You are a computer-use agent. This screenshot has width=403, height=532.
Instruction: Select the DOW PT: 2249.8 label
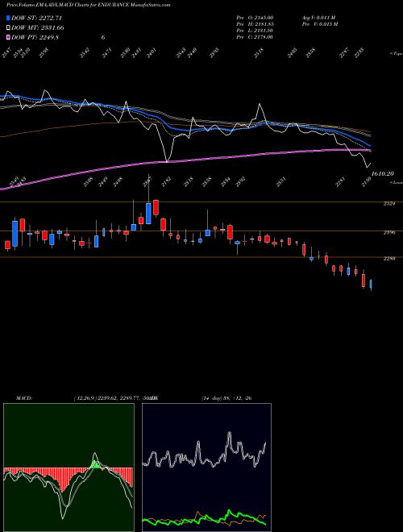[35, 37]
